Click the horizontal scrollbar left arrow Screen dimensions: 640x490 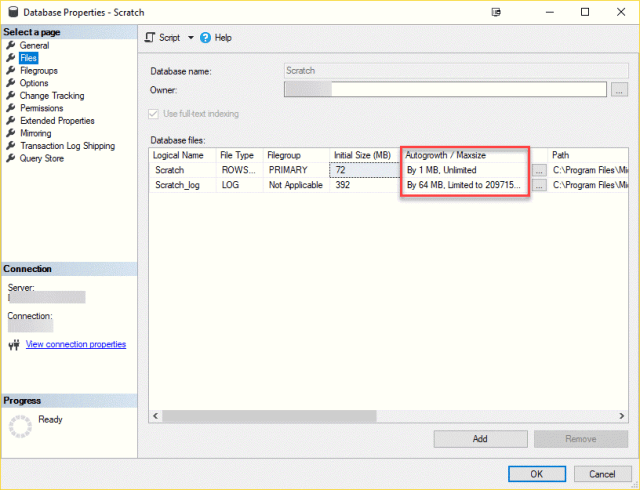click(155, 416)
